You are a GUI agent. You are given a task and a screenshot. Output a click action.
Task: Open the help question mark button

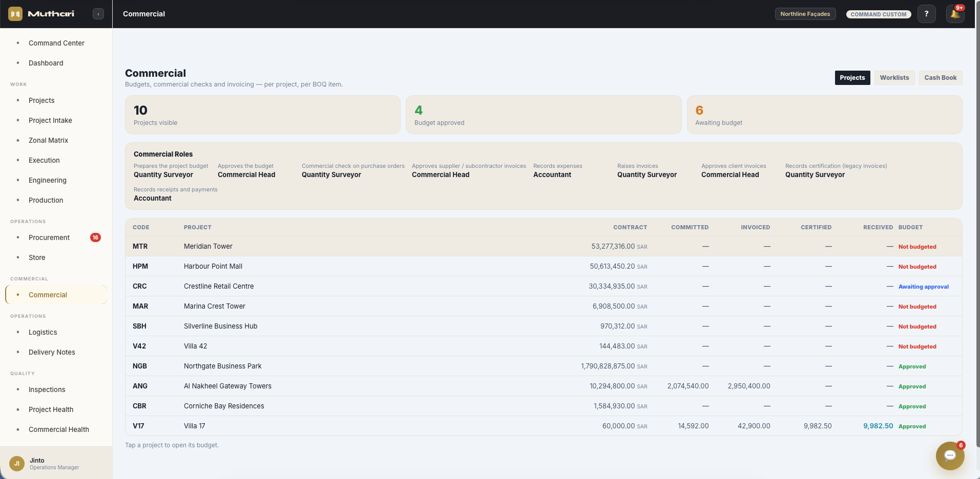tap(926, 14)
